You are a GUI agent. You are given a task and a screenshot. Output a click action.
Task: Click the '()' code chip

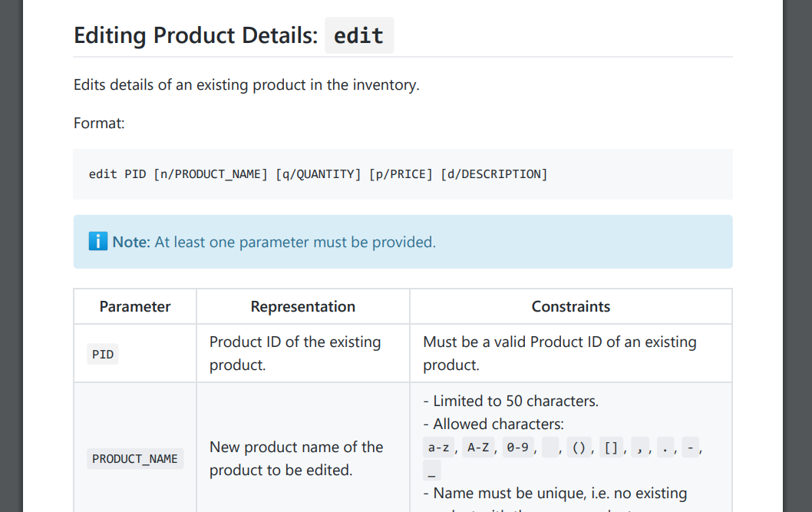pos(579,448)
